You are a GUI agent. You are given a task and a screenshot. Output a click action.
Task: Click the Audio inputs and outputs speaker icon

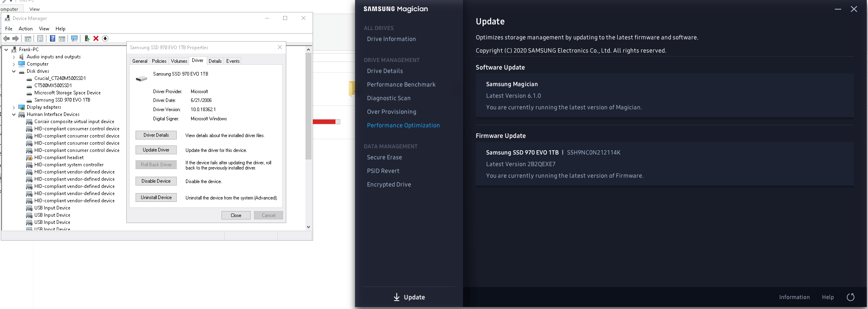pyautogui.click(x=22, y=57)
